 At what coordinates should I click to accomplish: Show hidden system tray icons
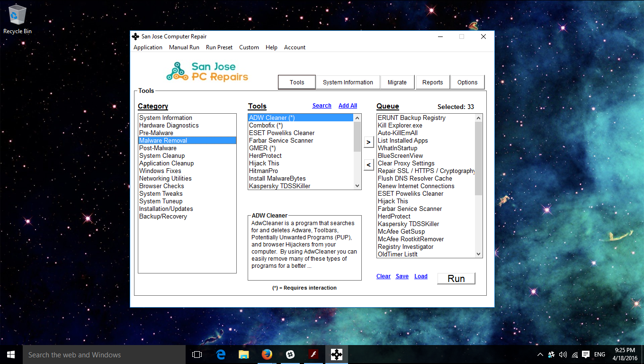(x=540, y=355)
